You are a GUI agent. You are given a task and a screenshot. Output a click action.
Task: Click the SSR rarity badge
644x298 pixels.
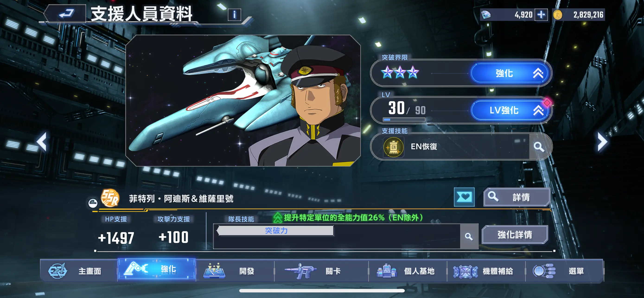point(110,198)
